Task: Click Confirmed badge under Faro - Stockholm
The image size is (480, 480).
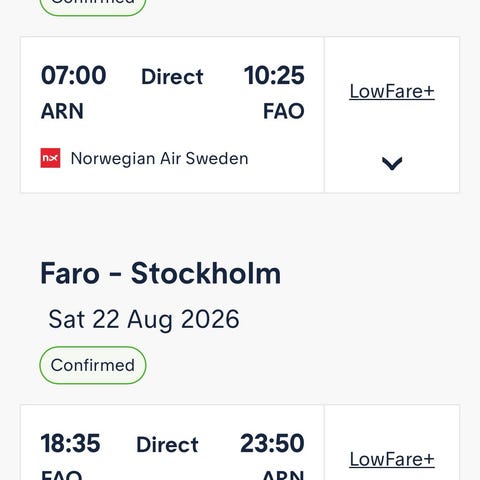Action: 93,365
